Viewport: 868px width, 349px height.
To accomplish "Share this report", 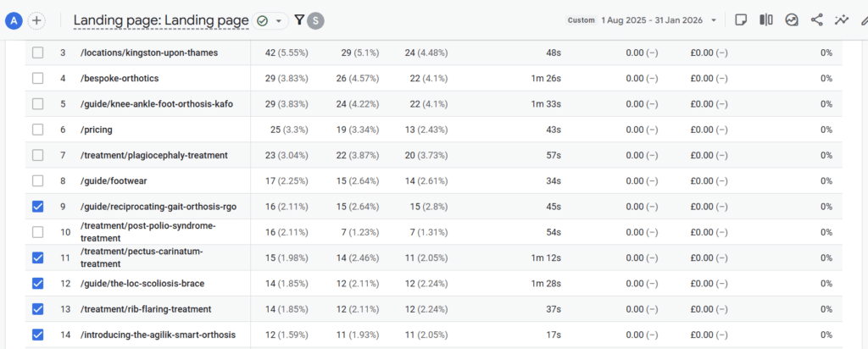I will point(817,19).
